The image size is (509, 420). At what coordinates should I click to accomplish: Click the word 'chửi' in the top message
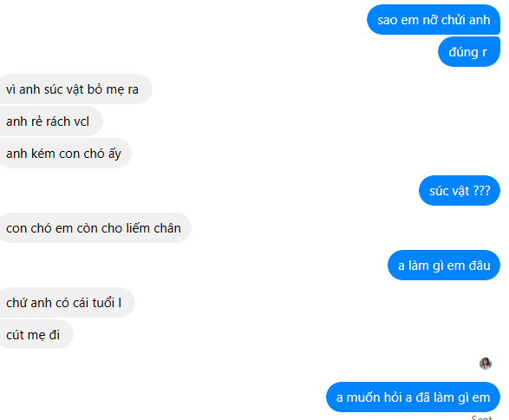pos(454,20)
